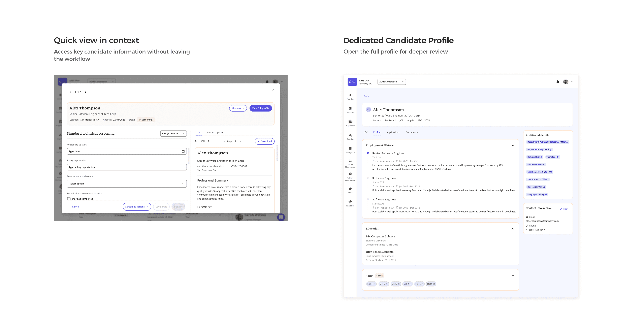Open the chat bubble widget
Image resolution: width=644 pixels, height=332 pixels.
click(x=281, y=217)
